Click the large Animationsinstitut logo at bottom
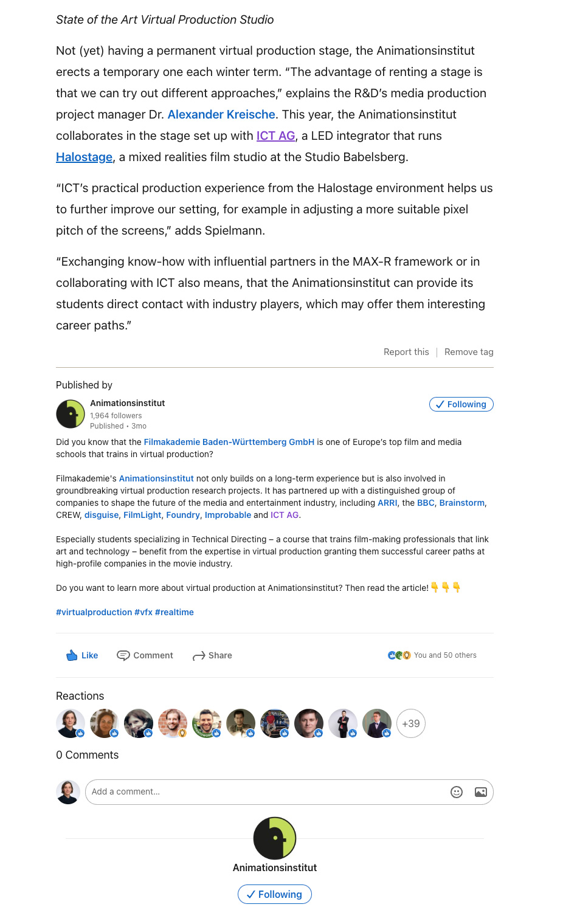Viewport: 563px width, 924px height. tap(275, 838)
